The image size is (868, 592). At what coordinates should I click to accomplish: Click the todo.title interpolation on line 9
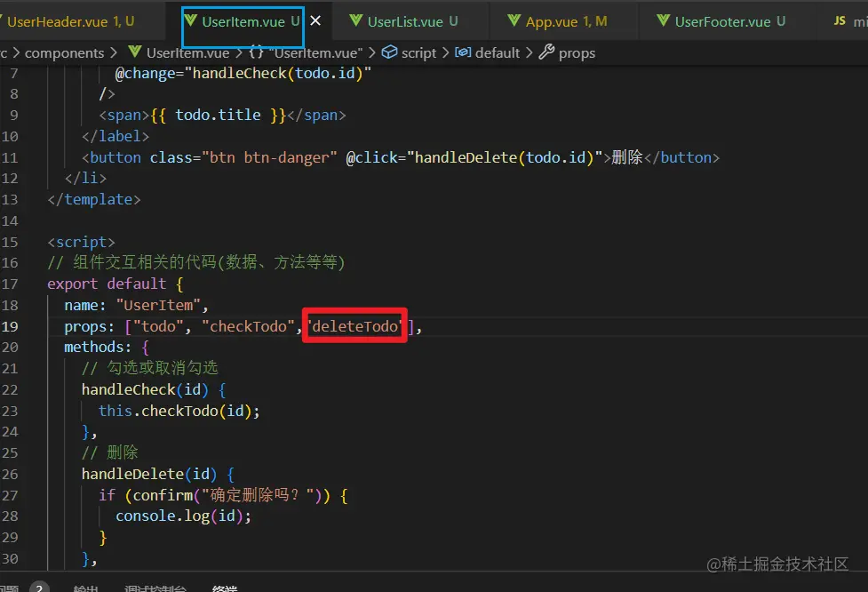[x=218, y=116]
